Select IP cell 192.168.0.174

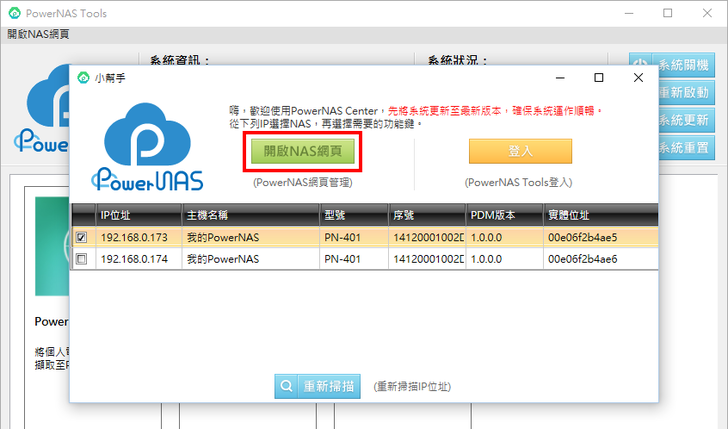pyautogui.click(x=134, y=259)
